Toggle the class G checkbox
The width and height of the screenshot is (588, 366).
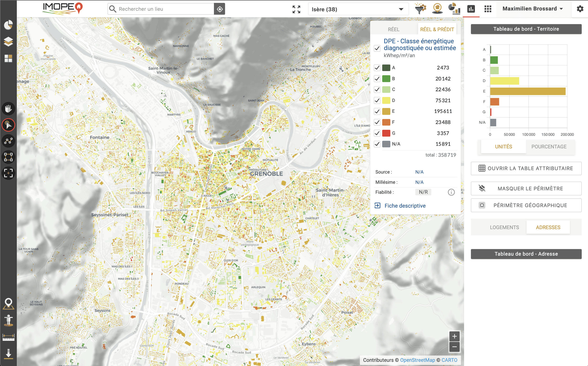(x=377, y=133)
